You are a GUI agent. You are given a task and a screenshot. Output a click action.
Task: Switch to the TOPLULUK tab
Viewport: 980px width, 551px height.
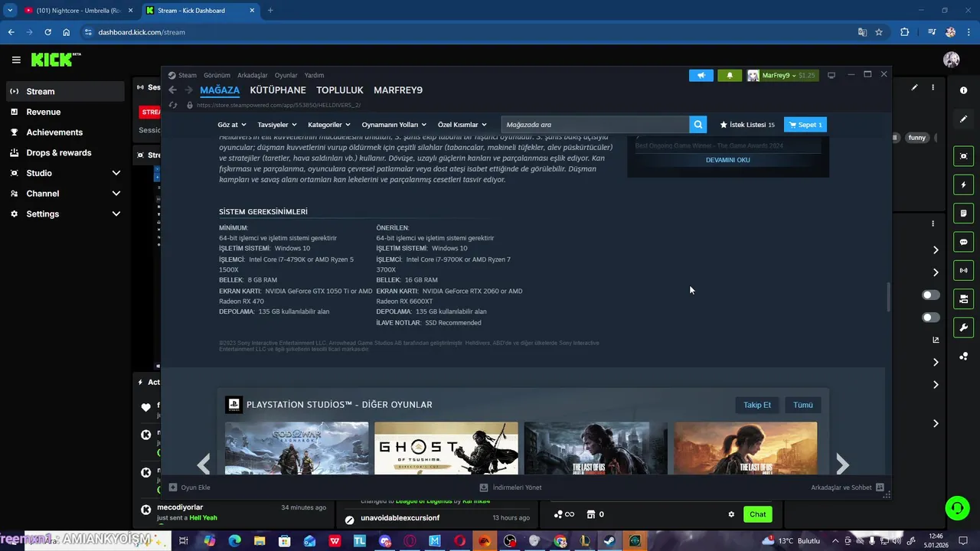coord(340,90)
